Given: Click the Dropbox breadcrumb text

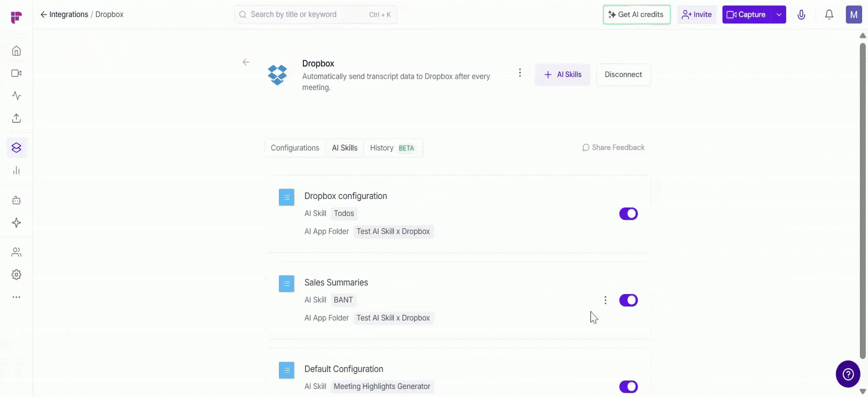Looking at the screenshot, I should pos(109,14).
